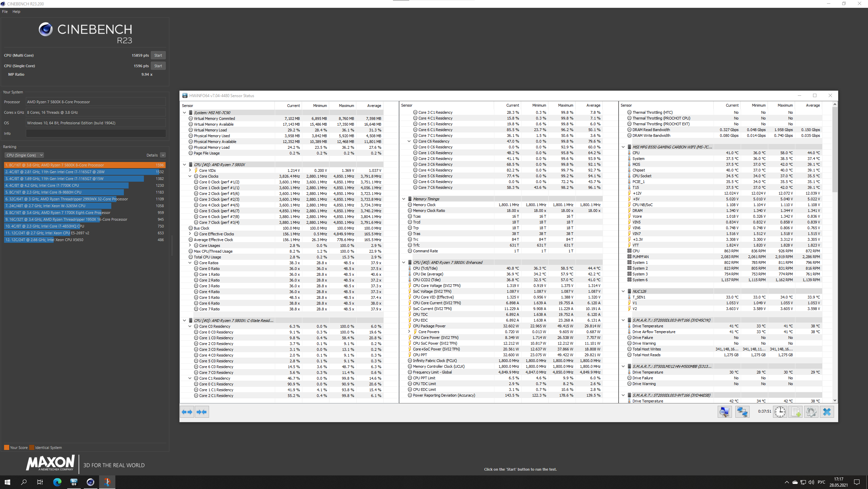Start the CPU (Multi Core) test

coord(158,55)
